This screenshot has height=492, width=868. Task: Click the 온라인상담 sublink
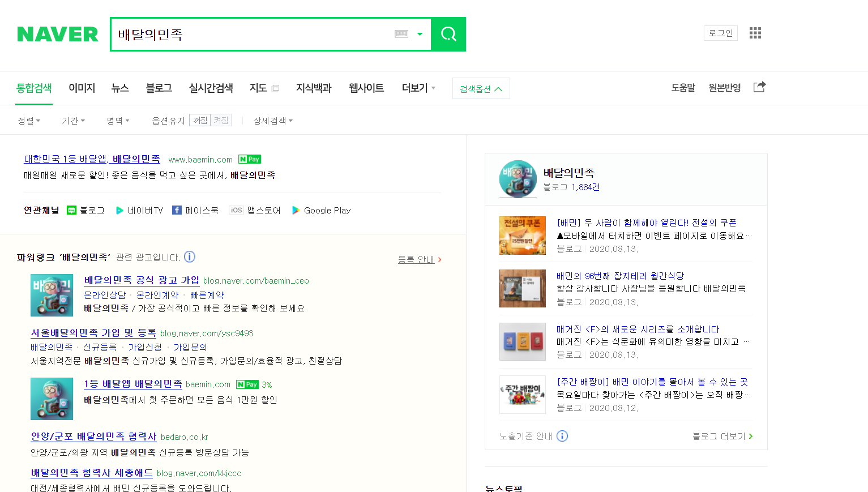tap(105, 295)
